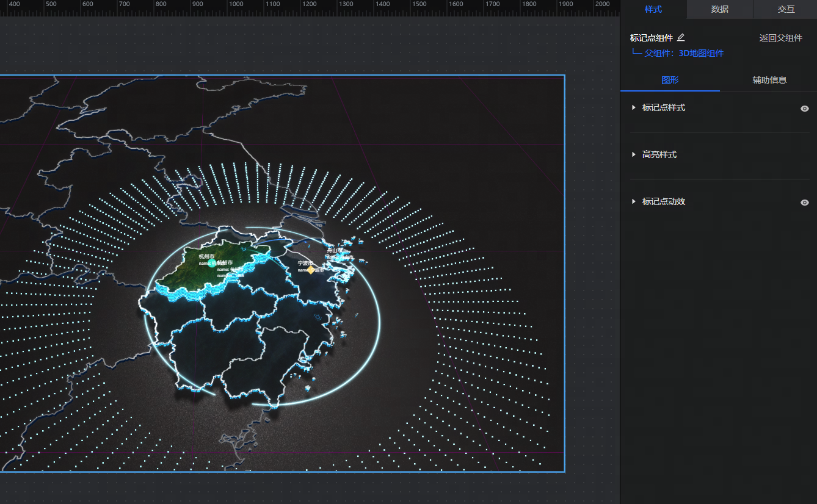Click the yellow diamond marker on 宁波市

tap(311, 270)
